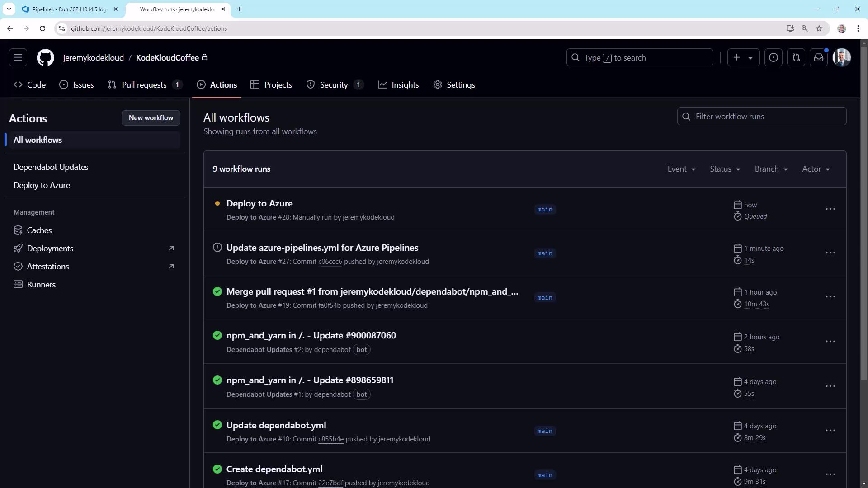
Task: Click the New workflow button
Action: pos(151,118)
